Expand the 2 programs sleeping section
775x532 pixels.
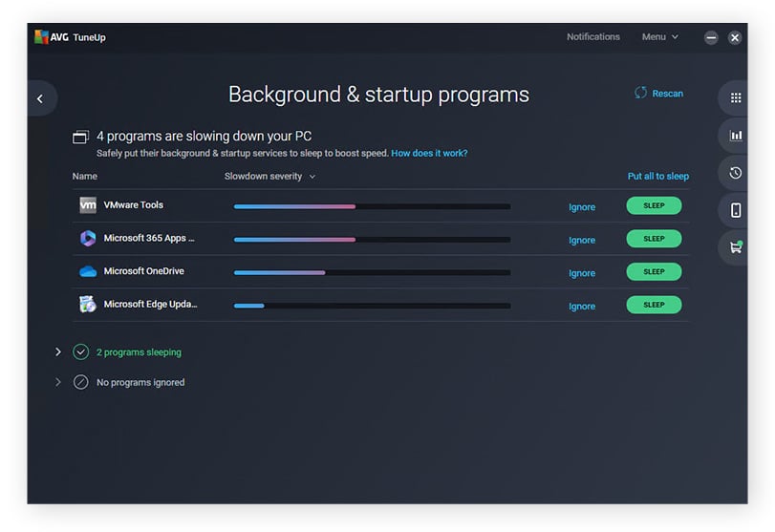point(58,352)
